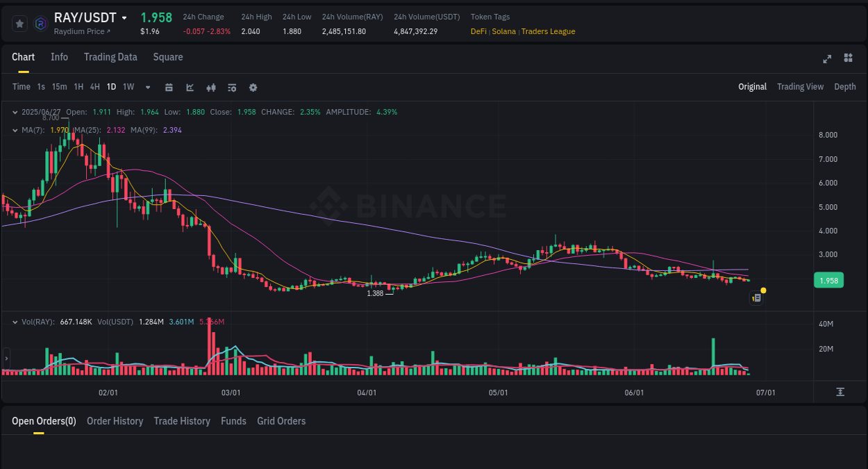Image resolution: width=868 pixels, height=469 pixels.
Task: Click the candlestick indicators icon
Action: point(210,87)
